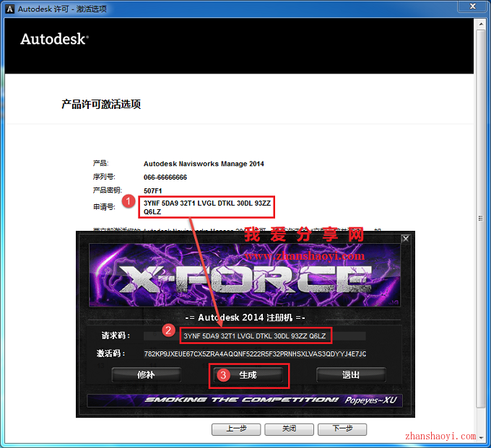Click the Autodesk 2014 注册机 title text
The height and width of the screenshot is (448, 491).
(x=245, y=317)
